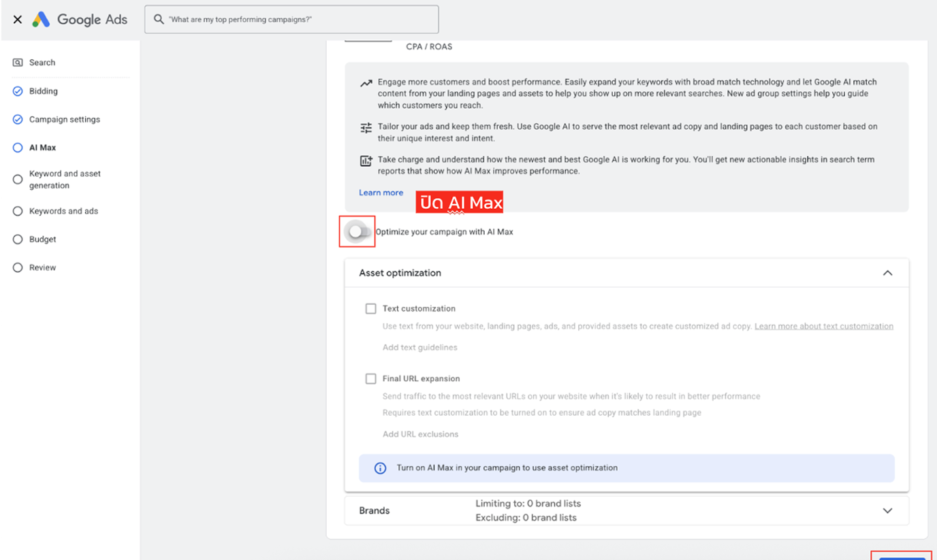Image resolution: width=937 pixels, height=560 pixels.
Task: Click the Keywords and ads circle icon
Action: pyautogui.click(x=18, y=211)
